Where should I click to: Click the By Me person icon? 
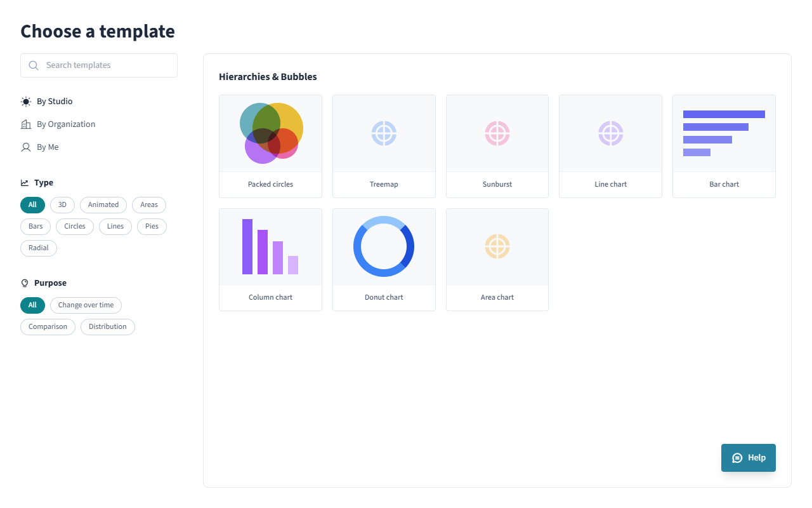pos(26,147)
